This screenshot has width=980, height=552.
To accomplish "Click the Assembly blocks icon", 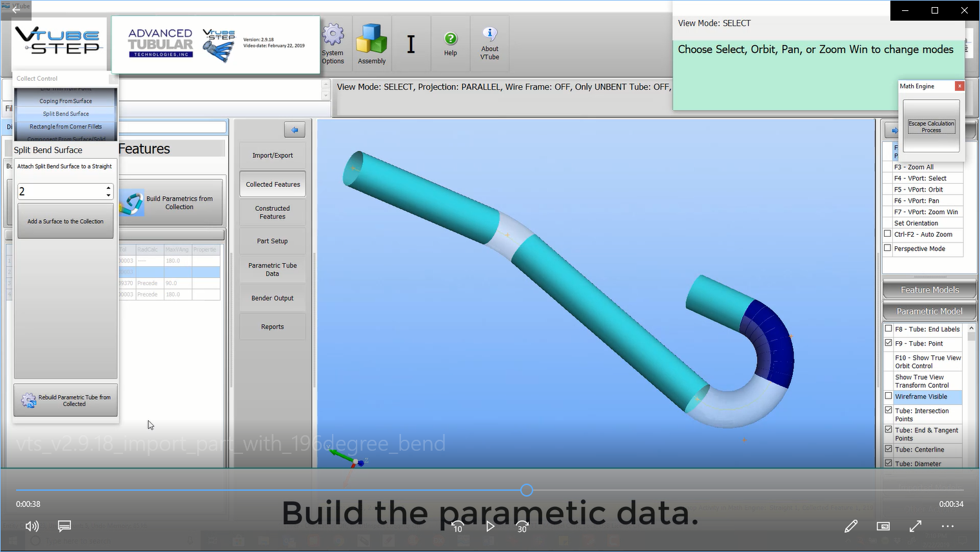I will coord(371,39).
